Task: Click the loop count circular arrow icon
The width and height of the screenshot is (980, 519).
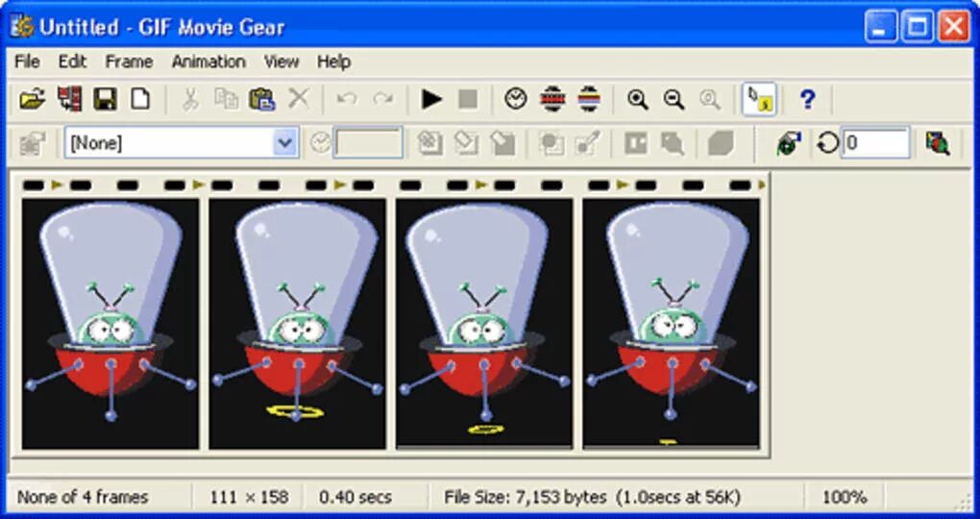Action: [827, 143]
